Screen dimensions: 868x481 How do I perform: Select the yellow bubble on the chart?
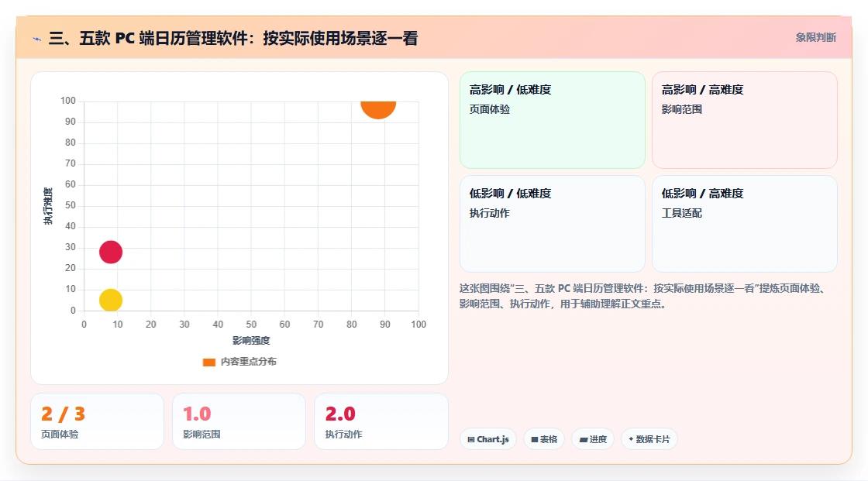[111, 300]
